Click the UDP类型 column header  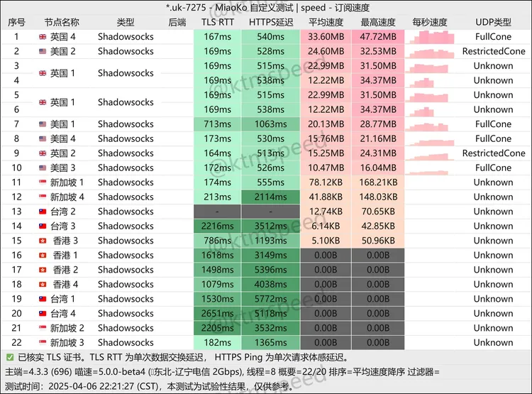(493, 23)
